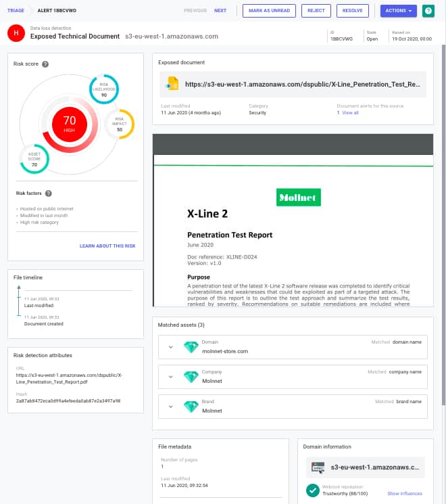Click the central 70 HIGH risk circle
The image size is (446, 504).
coord(70,124)
